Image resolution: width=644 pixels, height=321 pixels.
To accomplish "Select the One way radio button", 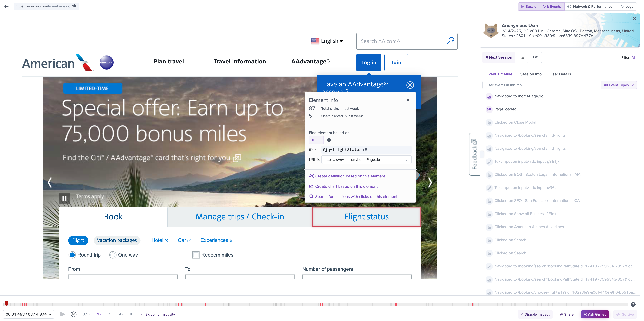I will pyautogui.click(x=113, y=255).
